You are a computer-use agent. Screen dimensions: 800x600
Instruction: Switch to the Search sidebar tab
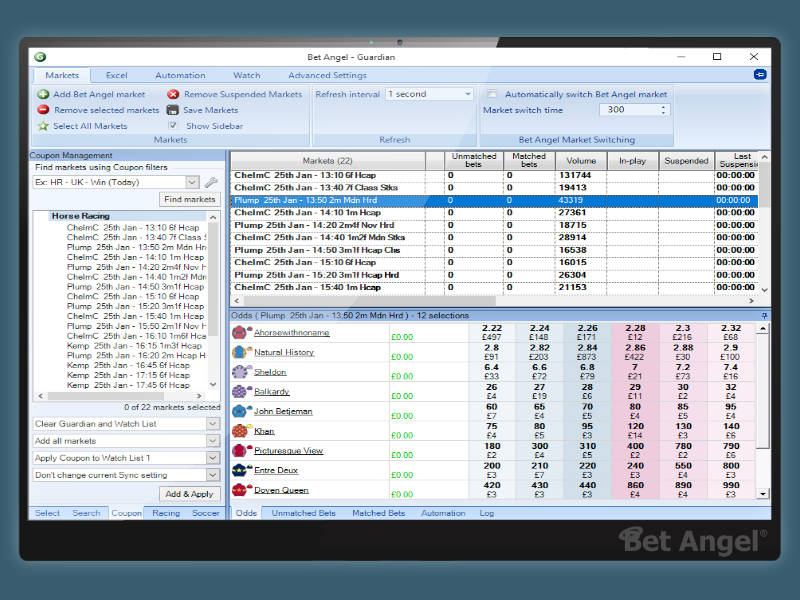click(x=86, y=513)
